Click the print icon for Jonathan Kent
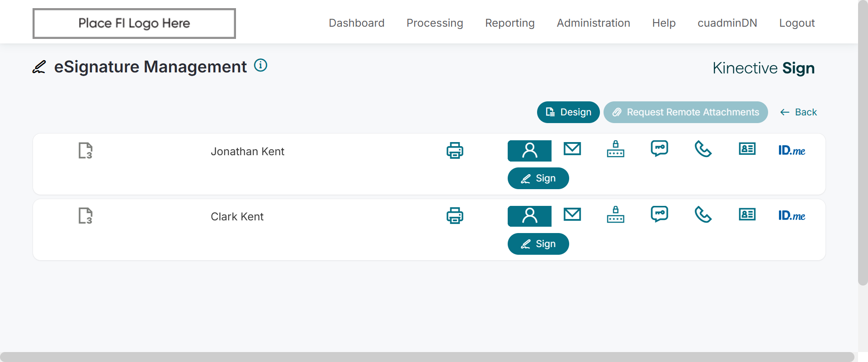The height and width of the screenshot is (362, 868). pos(455,151)
